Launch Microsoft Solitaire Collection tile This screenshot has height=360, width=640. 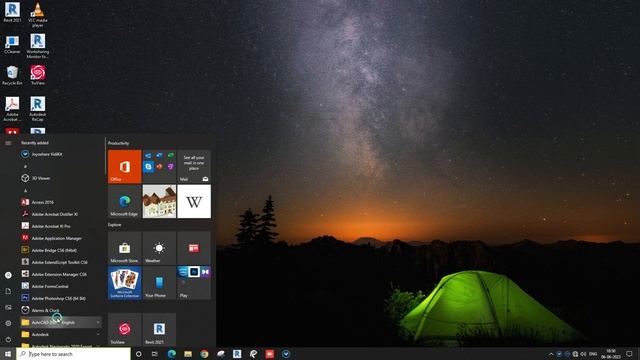[x=124, y=283]
